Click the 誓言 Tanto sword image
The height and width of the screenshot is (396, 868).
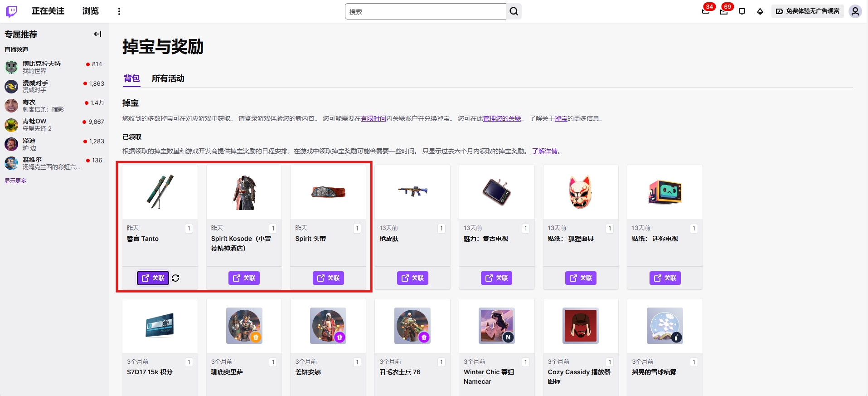[160, 192]
